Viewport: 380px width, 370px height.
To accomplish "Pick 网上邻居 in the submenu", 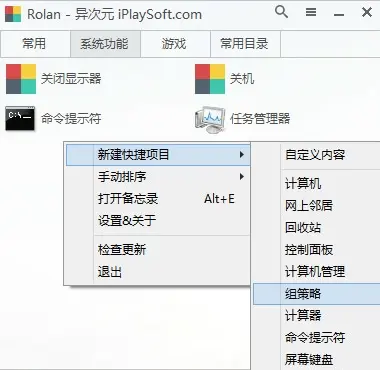I will point(317,206).
